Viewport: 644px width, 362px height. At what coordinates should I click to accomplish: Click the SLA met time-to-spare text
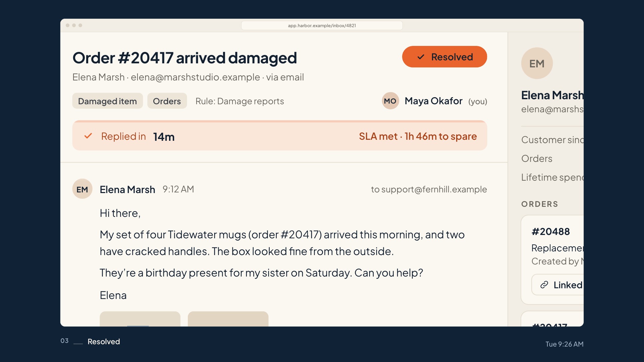[418, 136]
